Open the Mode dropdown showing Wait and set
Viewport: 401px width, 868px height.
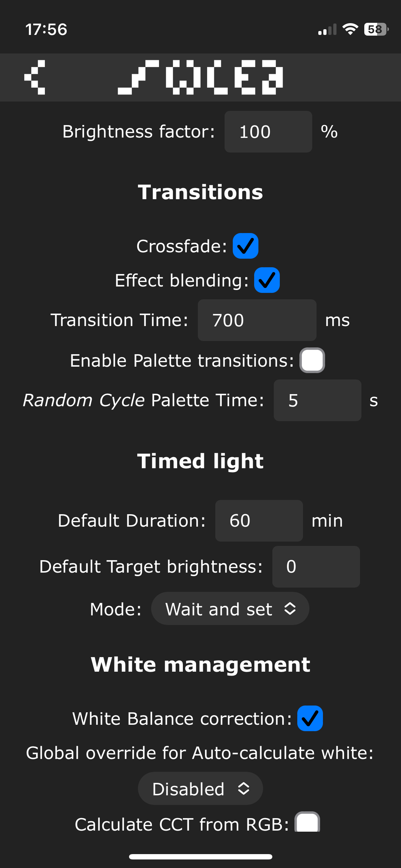(x=230, y=609)
